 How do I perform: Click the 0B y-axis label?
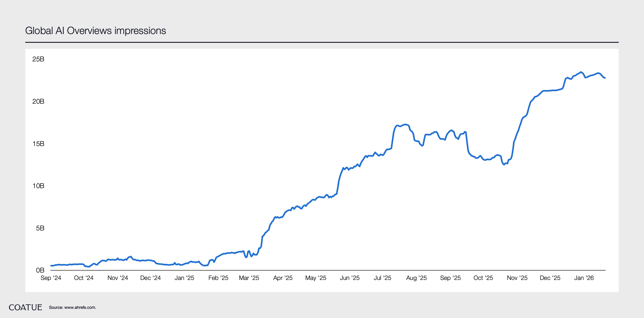click(x=40, y=270)
